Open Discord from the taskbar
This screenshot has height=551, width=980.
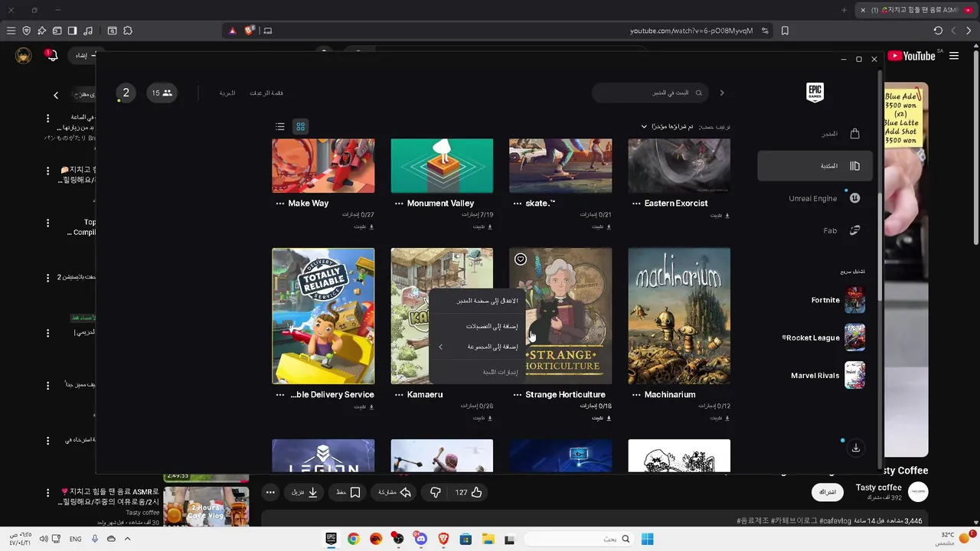[420, 539]
